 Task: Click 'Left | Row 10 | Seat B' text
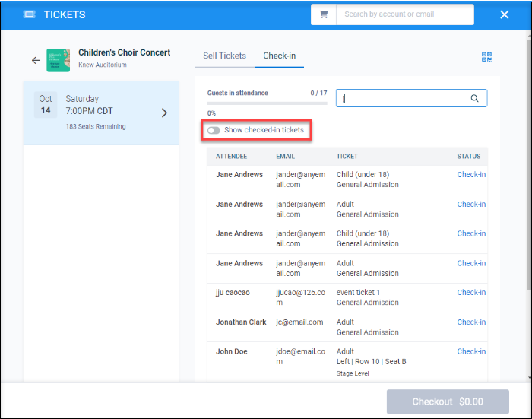point(371,362)
